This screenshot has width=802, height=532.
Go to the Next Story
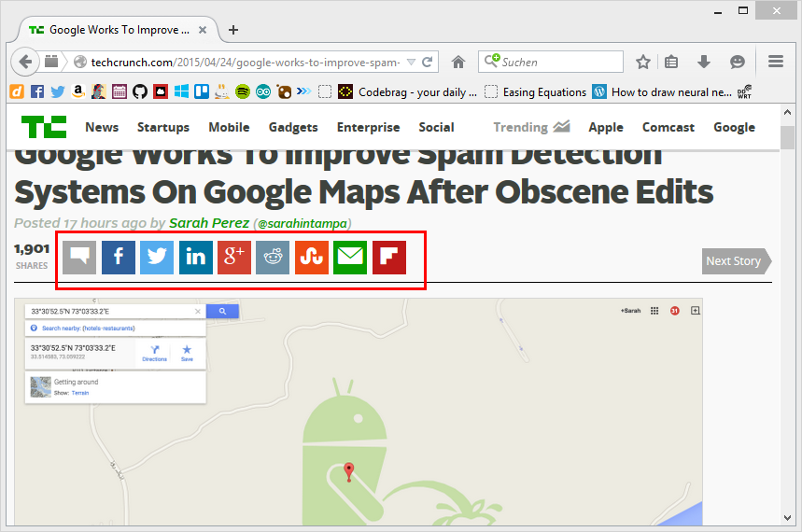736,261
